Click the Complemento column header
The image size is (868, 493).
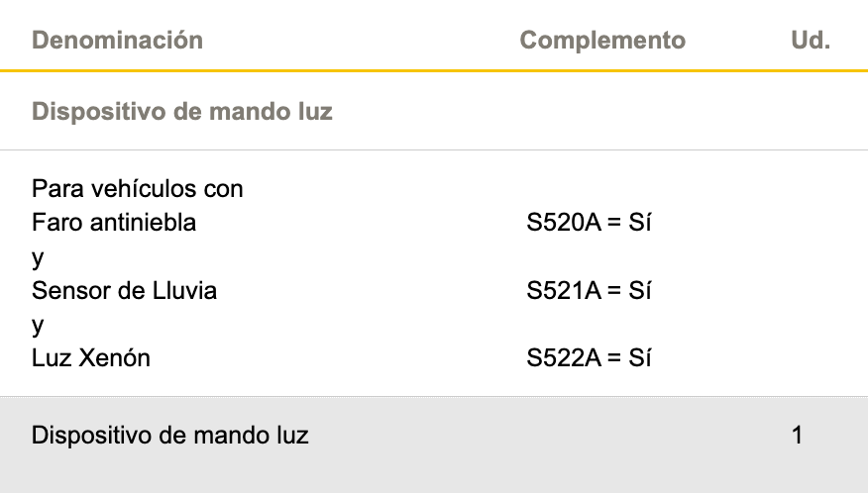click(602, 40)
